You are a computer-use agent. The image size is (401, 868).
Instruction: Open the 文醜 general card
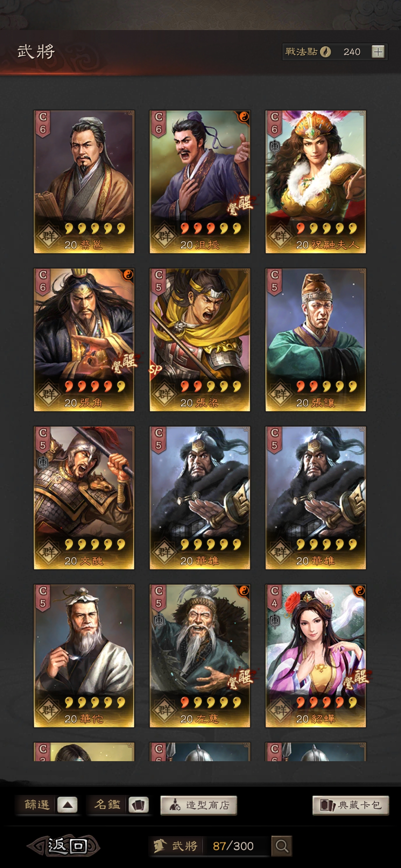(x=84, y=498)
